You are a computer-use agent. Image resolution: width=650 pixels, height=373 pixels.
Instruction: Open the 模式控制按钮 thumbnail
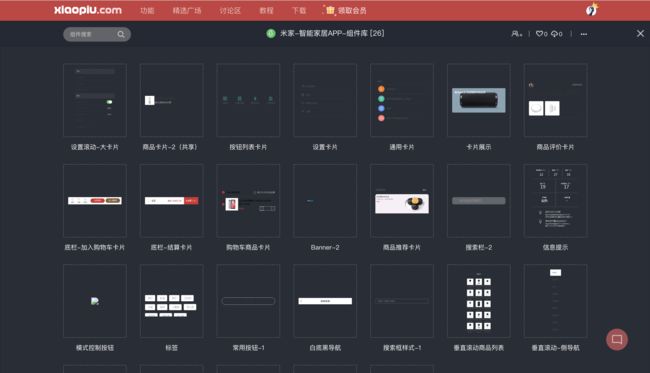(95, 301)
